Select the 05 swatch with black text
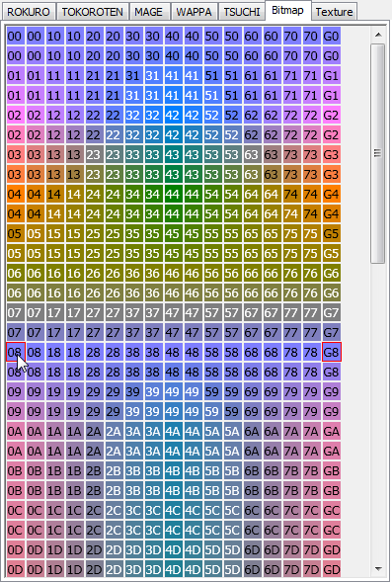 click(x=15, y=233)
